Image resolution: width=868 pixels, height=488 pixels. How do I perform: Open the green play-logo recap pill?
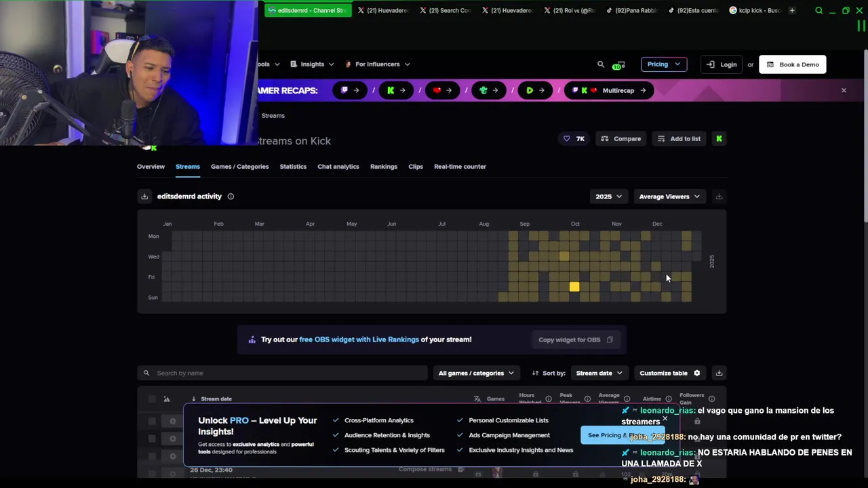(x=534, y=90)
